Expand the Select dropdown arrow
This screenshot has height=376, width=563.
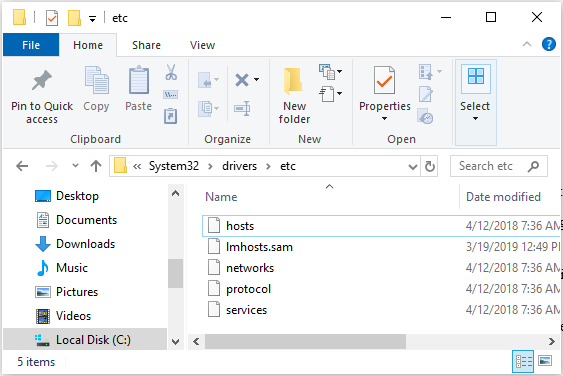click(x=475, y=119)
